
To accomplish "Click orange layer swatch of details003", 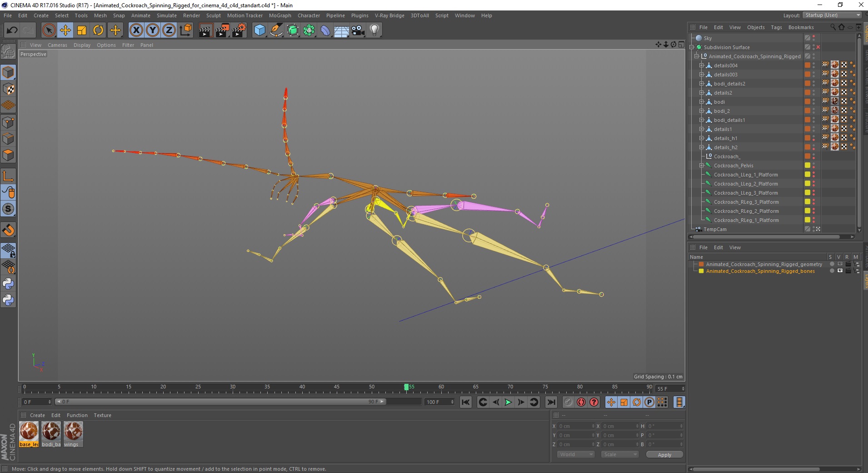I will [808, 75].
